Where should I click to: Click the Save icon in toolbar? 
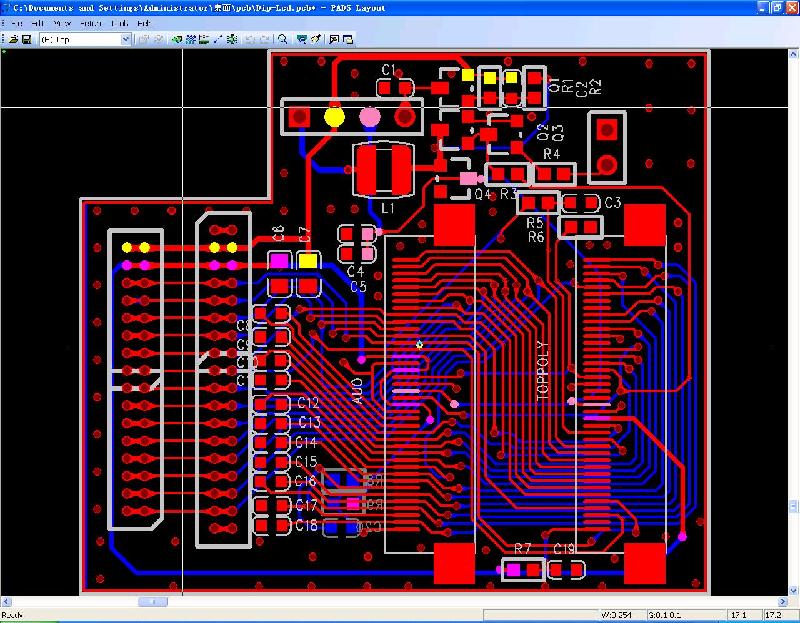click(x=26, y=39)
